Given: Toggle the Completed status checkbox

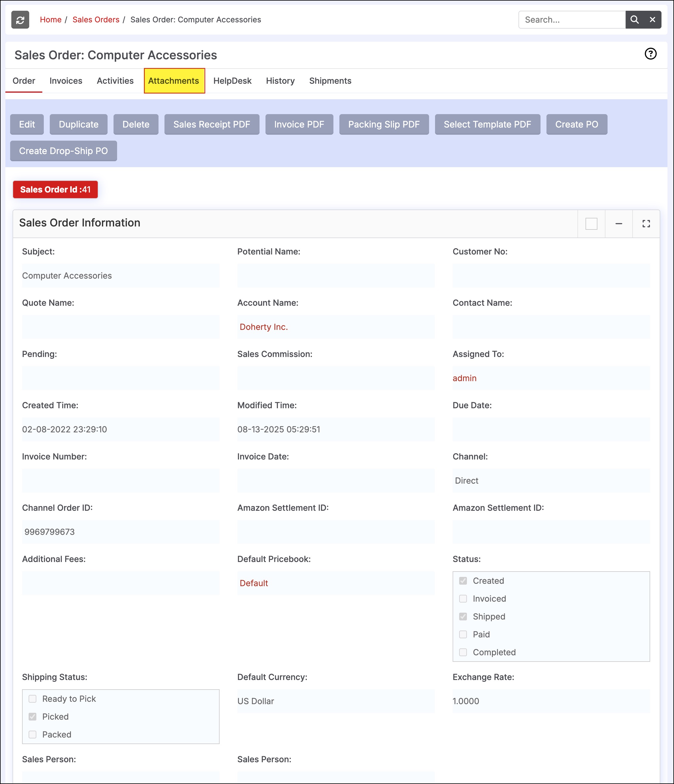Looking at the screenshot, I should tap(463, 652).
